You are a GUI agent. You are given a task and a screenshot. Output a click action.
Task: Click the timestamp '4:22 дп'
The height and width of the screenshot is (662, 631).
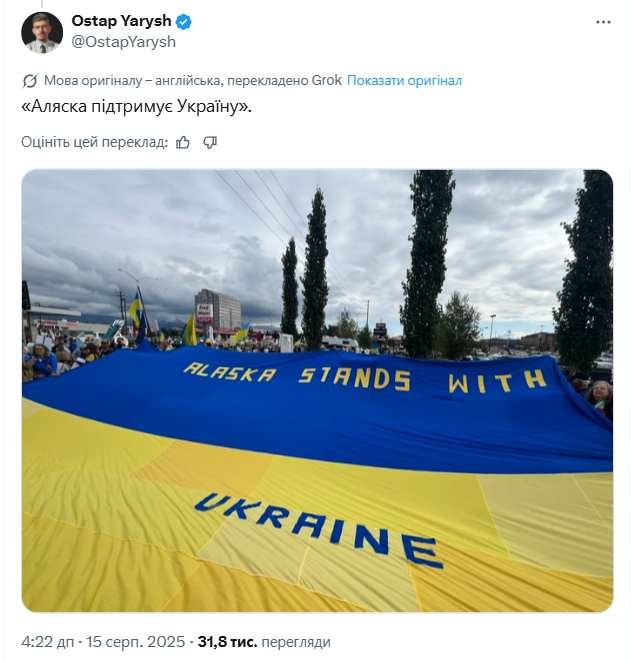point(48,642)
